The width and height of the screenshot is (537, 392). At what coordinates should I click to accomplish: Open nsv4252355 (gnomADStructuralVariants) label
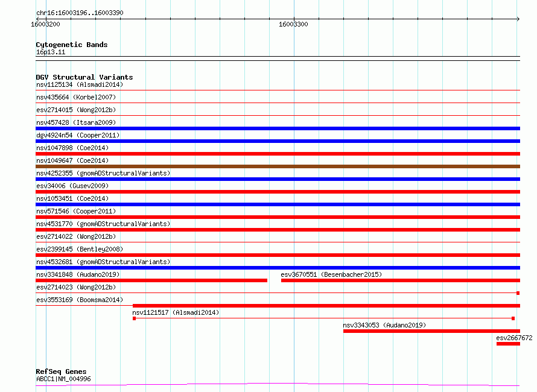tap(103, 173)
